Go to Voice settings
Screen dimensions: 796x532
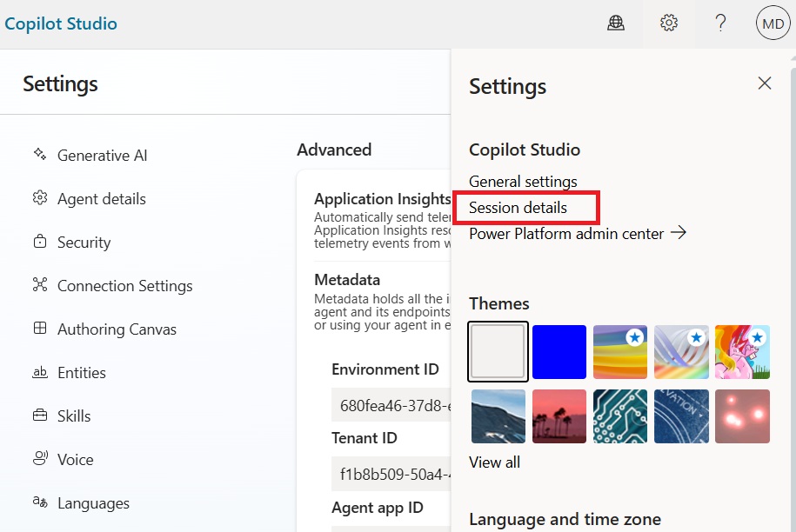pos(75,460)
